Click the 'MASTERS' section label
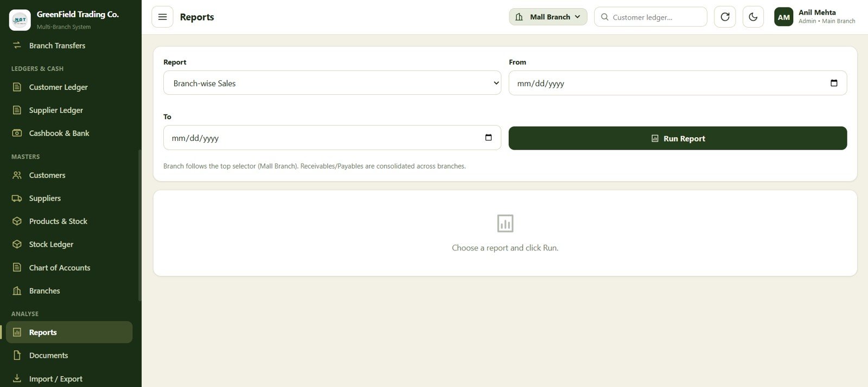Image resolution: width=868 pixels, height=387 pixels. pos(25,157)
